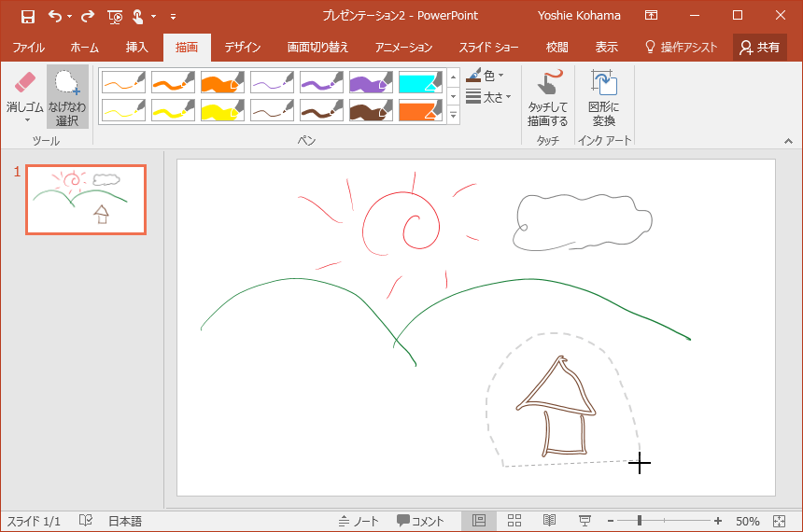Zoom out with the minus button
This screenshot has width=803, height=532.
[x=611, y=521]
